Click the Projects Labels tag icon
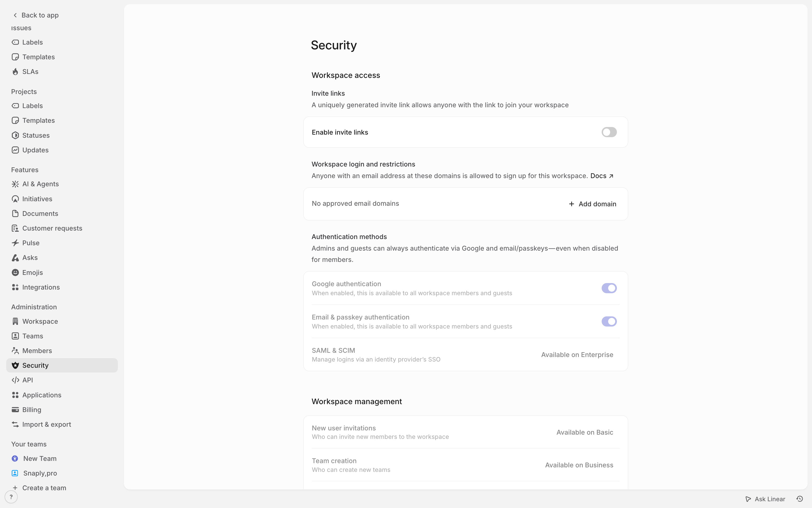812x508 pixels. tap(15, 106)
